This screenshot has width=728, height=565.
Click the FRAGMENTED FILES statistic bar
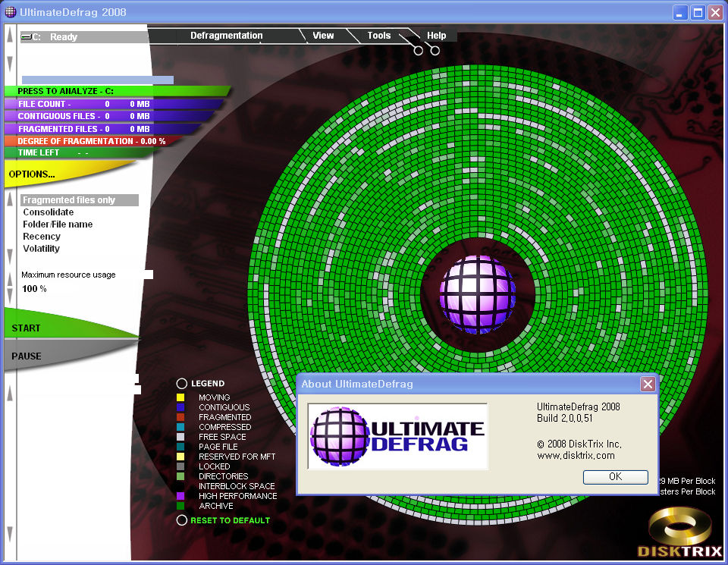click(x=104, y=129)
